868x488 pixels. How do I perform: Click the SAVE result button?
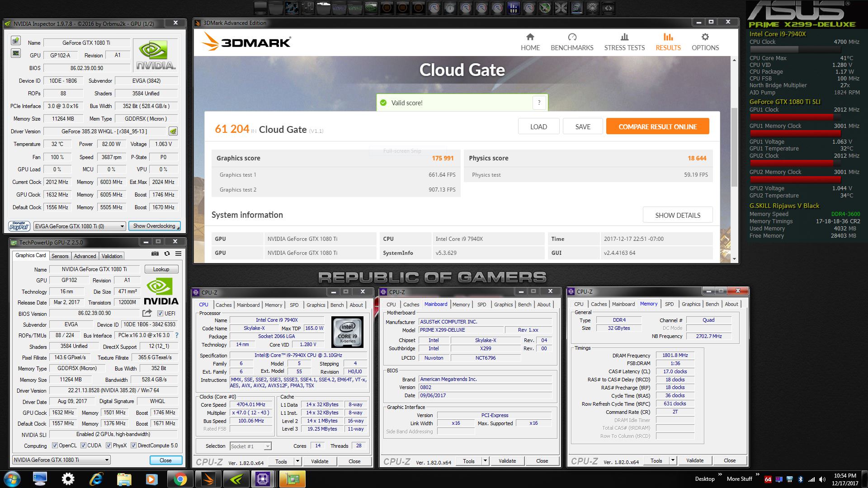(583, 127)
